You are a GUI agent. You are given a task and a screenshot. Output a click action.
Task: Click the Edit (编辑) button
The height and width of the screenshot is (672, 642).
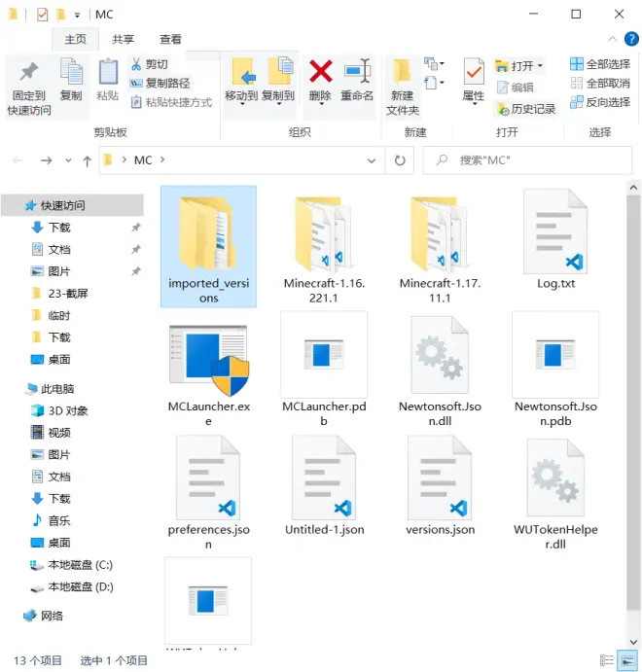[515, 88]
